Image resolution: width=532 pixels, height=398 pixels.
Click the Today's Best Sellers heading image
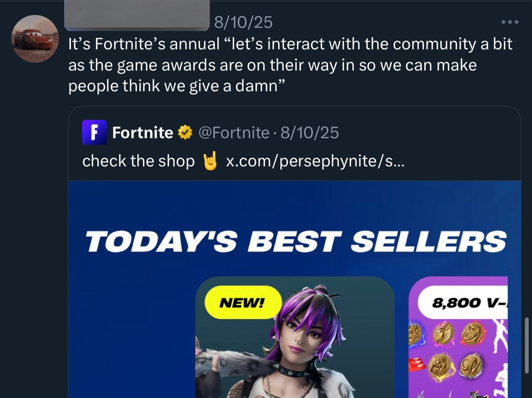click(296, 242)
